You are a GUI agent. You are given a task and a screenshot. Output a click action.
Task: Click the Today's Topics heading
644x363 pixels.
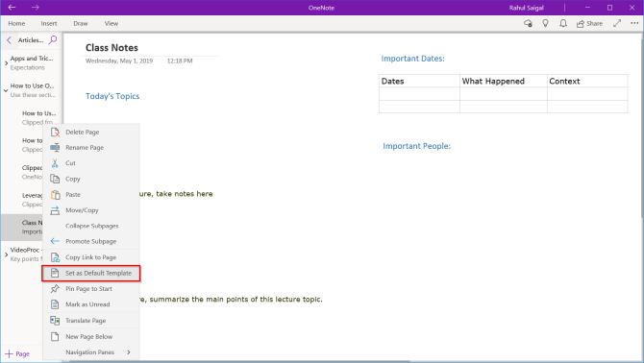click(112, 96)
